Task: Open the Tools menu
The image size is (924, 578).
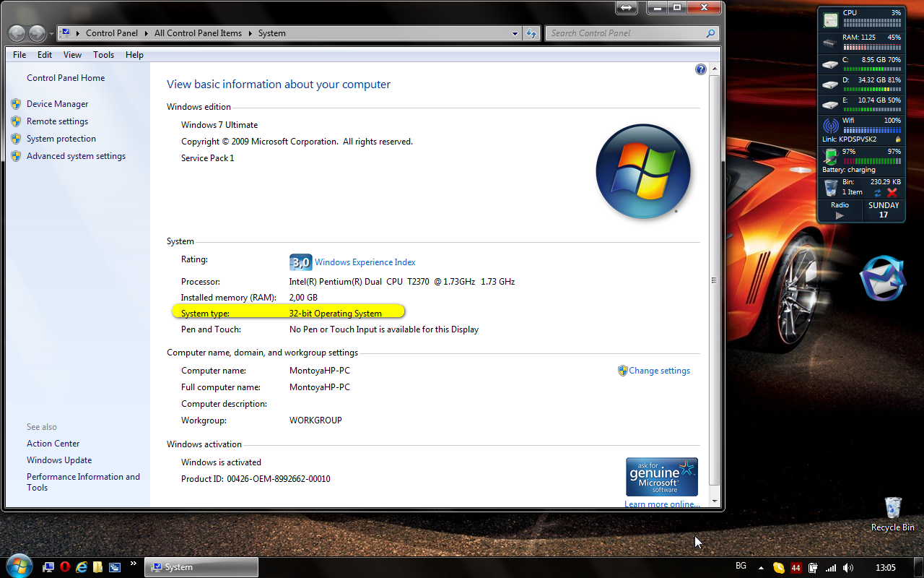Action: pyautogui.click(x=103, y=55)
